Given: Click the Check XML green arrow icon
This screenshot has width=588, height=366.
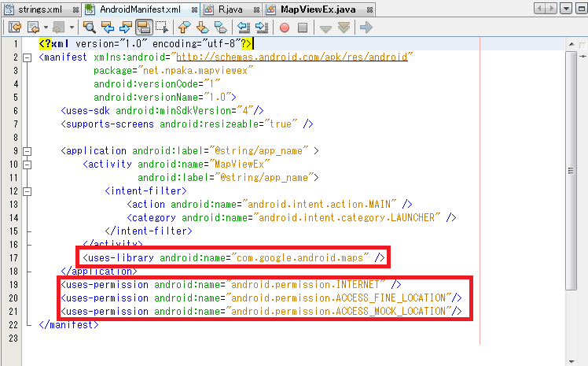Looking at the screenshot, I should 325,28.
